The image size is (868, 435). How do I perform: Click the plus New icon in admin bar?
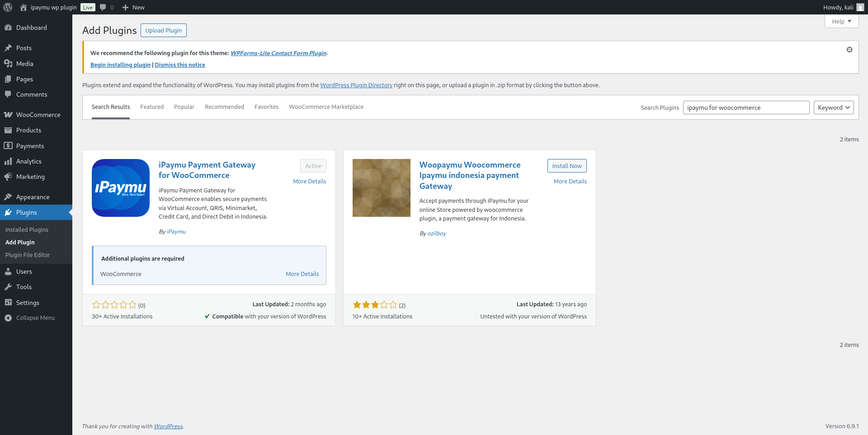pos(126,7)
